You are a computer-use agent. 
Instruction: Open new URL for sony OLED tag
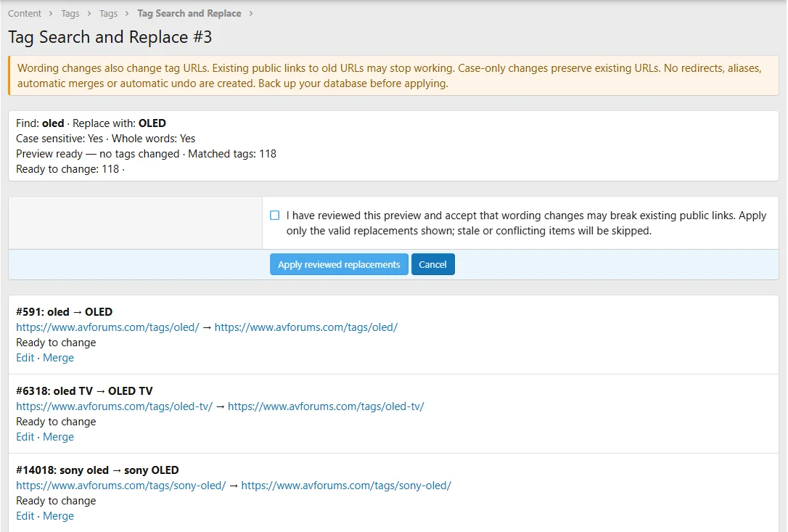click(346, 486)
